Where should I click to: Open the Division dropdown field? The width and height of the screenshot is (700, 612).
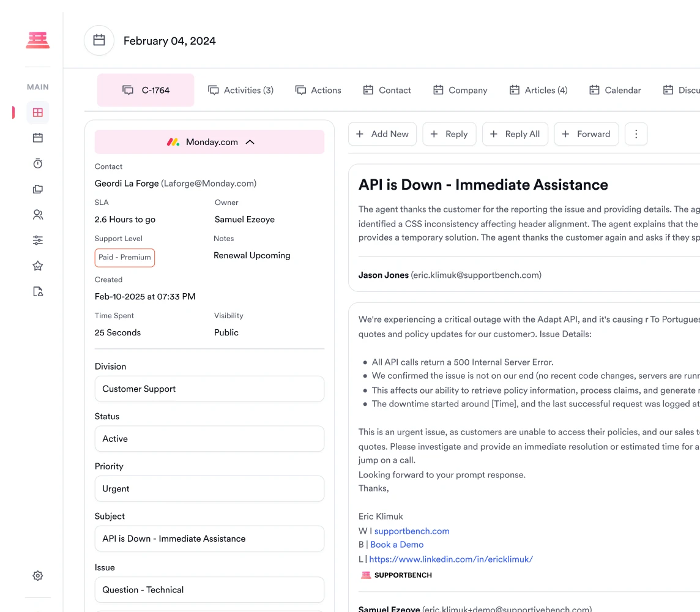click(209, 389)
